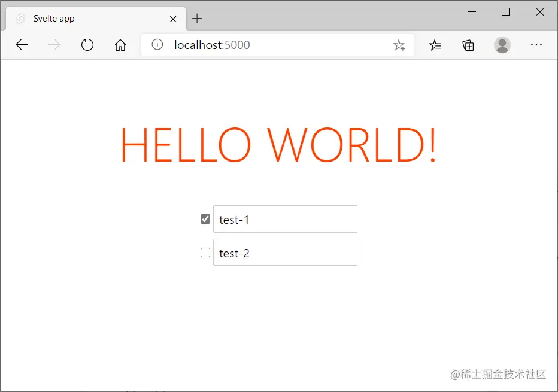Click the localhost:5000 address bar
The image size is (558, 392).
pyautogui.click(x=278, y=45)
